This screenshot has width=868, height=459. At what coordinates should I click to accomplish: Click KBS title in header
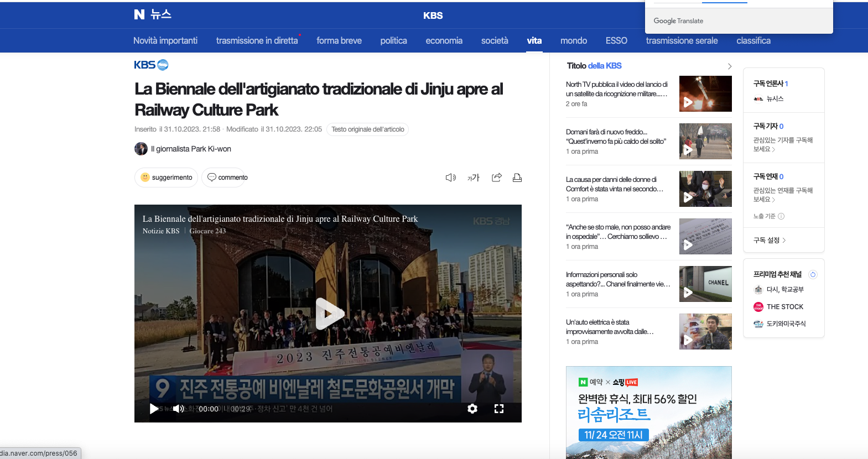pyautogui.click(x=433, y=15)
